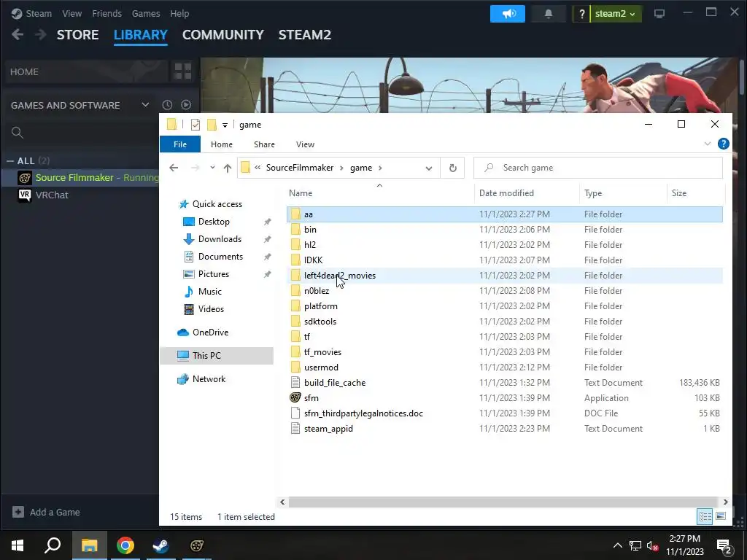Click the horizontal scrollbar in Explorer
The height and width of the screenshot is (560, 747).
point(503,502)
